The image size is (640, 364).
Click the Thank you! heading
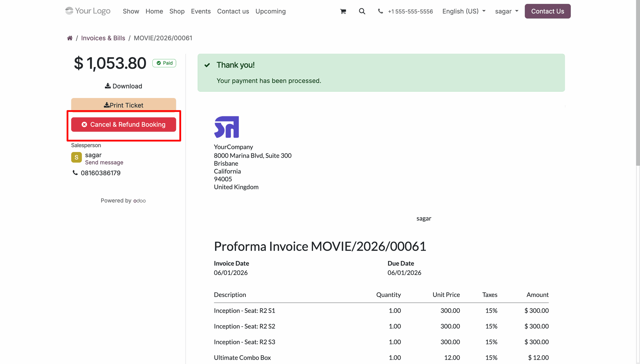[x=235, y=65]
